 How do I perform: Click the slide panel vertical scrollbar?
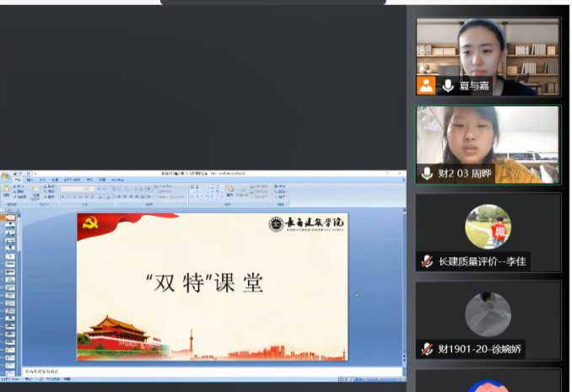(x=19, y=287)
